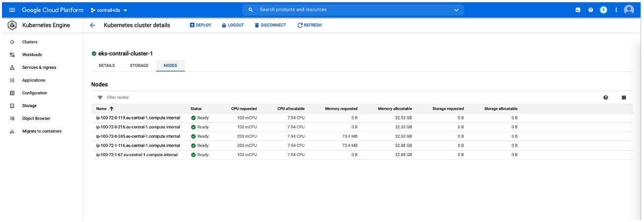
Task: Activate Cloud Shell terminal icon
Action: tap(578, 10)
